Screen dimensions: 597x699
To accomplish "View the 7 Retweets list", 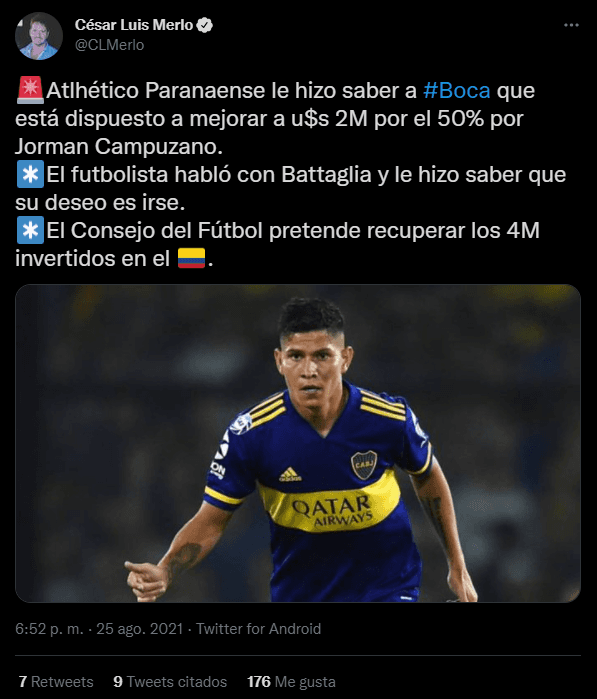I will (56, 682).
